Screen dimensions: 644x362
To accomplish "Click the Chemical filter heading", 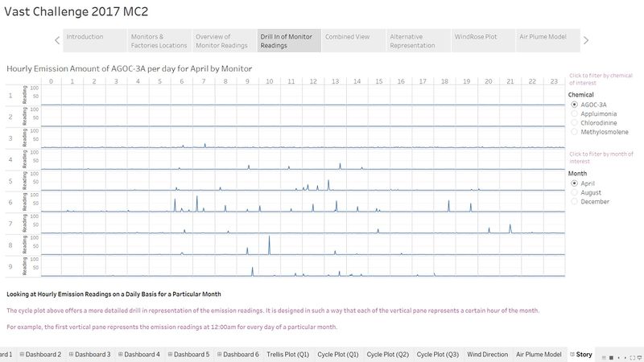I will pyautogui.click(x=580, y=94).
